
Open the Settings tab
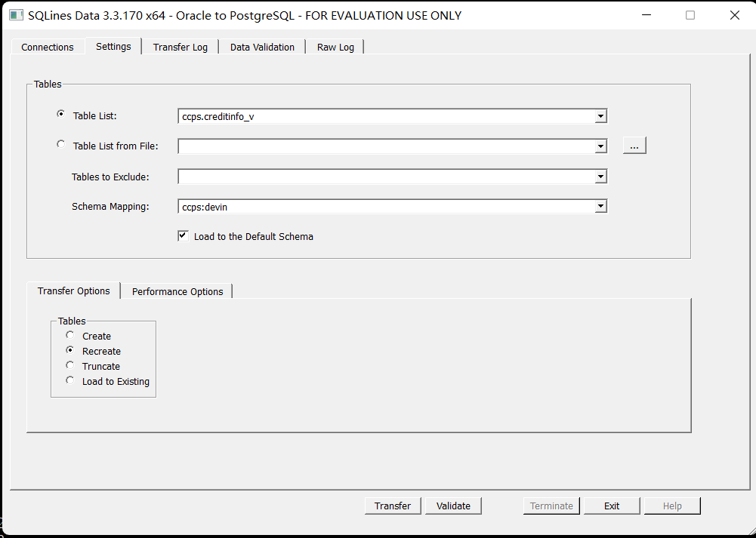[113, 46]
